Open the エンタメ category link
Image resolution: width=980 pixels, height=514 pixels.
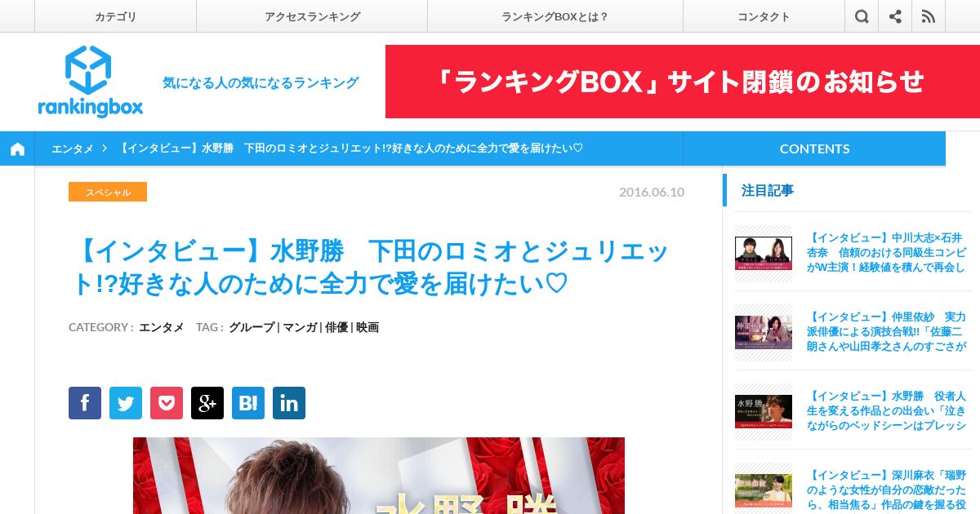click(162, 327)
